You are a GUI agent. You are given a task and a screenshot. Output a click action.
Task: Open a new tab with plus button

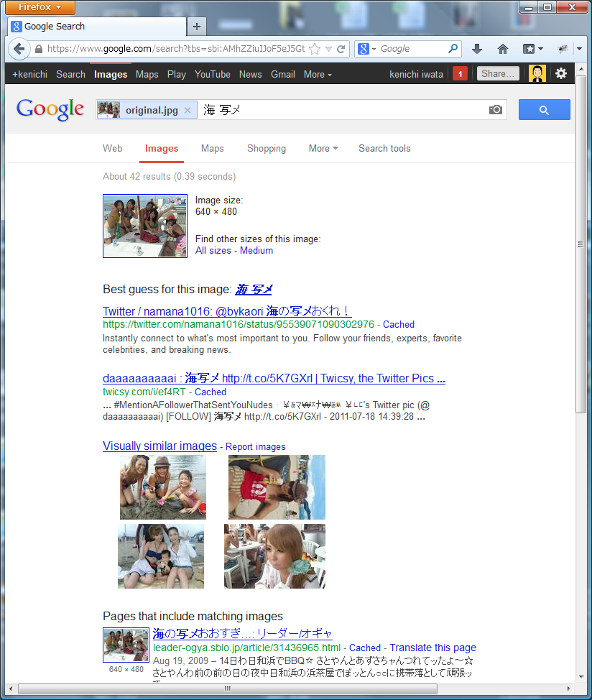(197, 27)
